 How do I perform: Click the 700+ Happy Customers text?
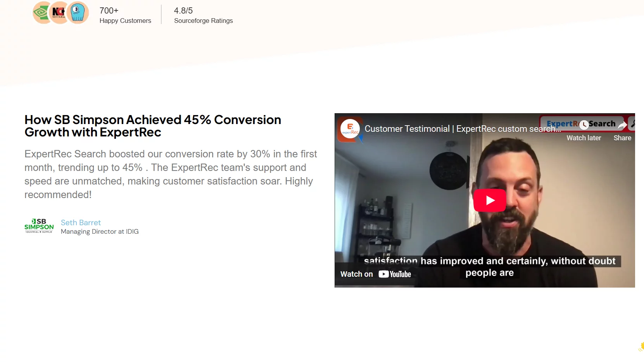[125, 15]
